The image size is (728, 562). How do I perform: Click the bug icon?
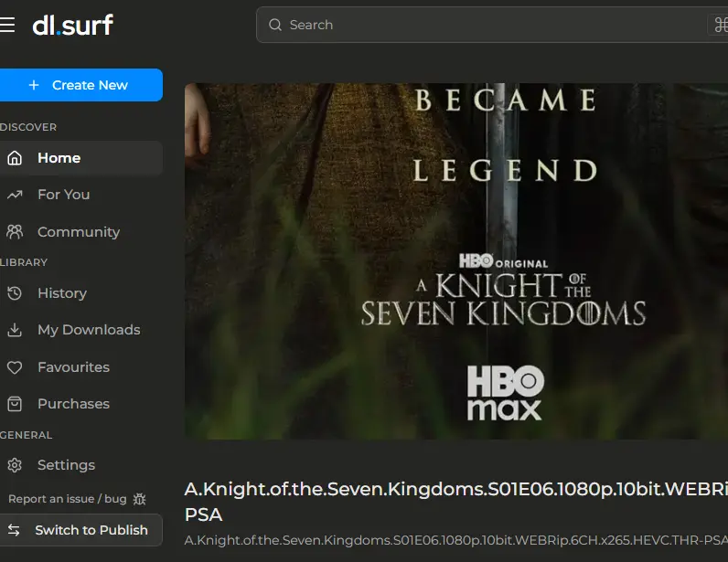tap(139, 499)
